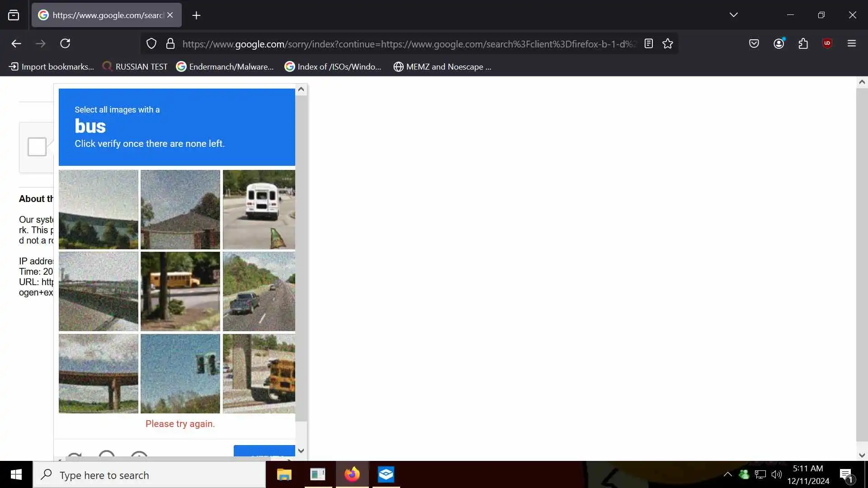This screenshot has width=868, height=488.
Task: Click the Windows taskbar search box
Action: click(149, 475)
